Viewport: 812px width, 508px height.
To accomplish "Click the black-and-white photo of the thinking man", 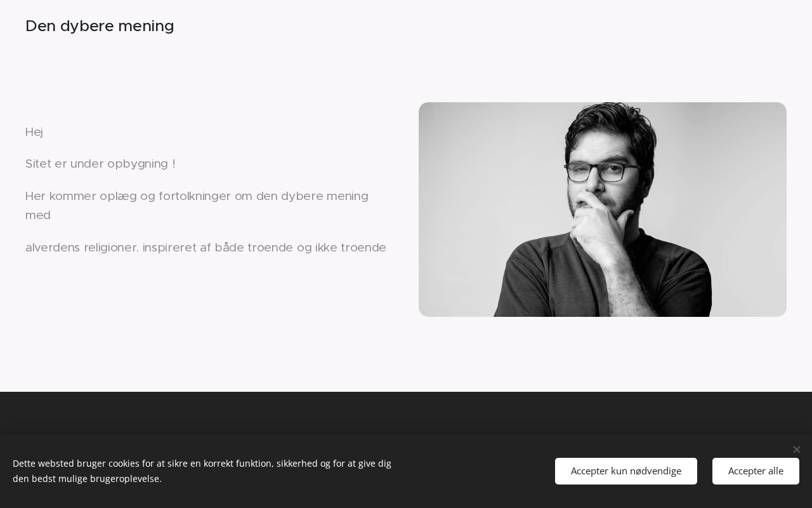I will 603,210.
